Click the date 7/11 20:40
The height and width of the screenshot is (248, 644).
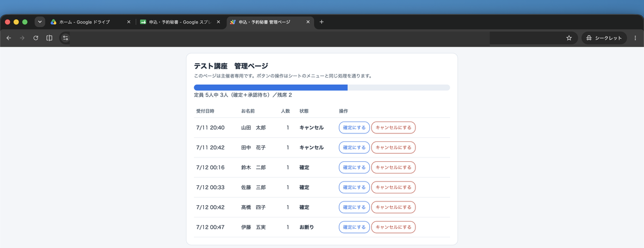[210, 127]
